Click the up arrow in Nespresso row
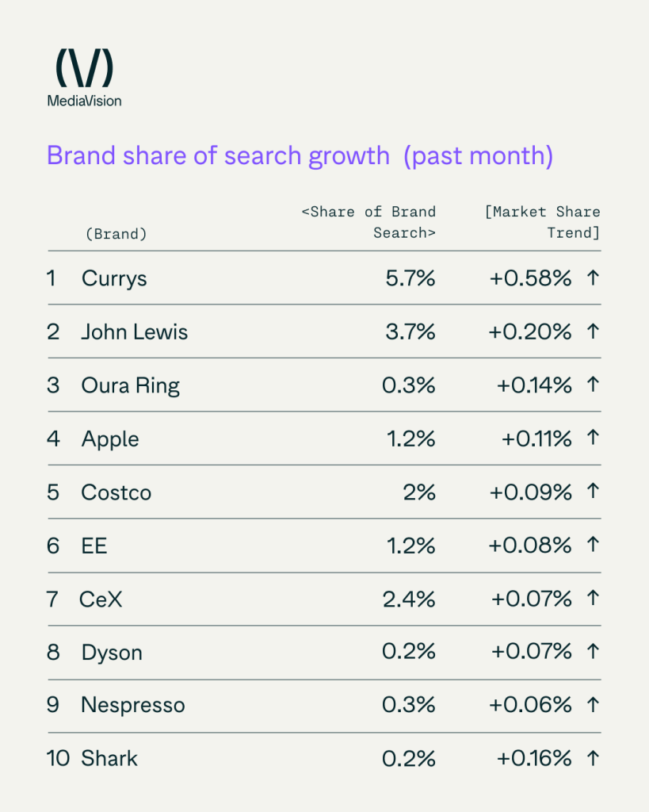Image resolution: width=649 pixels, height=812 pixels. 591,705
